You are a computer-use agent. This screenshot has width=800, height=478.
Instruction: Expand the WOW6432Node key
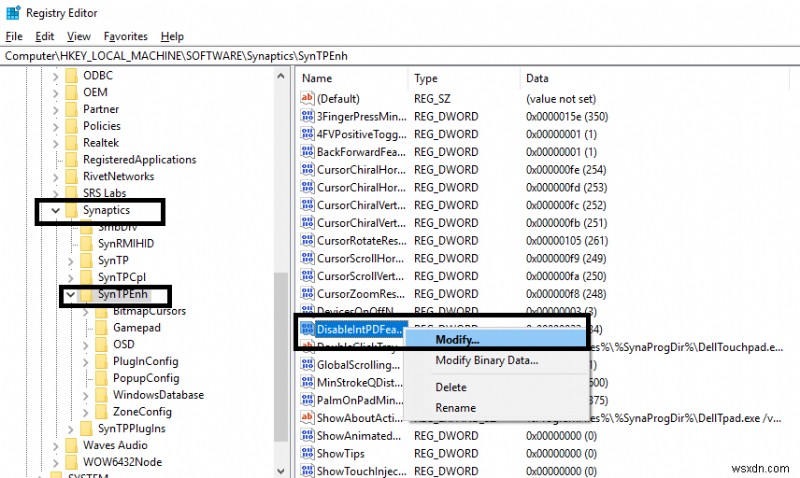point(56,463)
